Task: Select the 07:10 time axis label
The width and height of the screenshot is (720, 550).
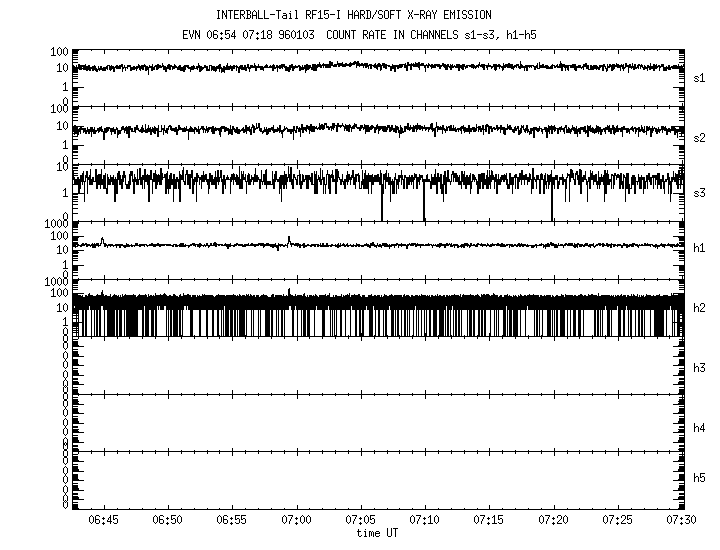Action: point(425,521)
